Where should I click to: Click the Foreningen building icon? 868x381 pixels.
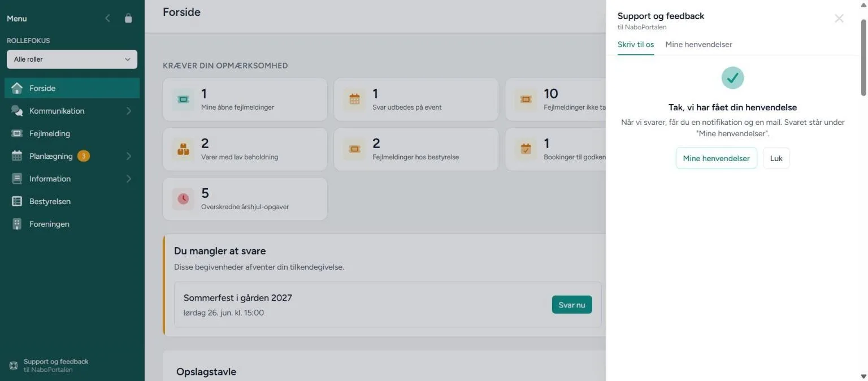pos(17,224)
